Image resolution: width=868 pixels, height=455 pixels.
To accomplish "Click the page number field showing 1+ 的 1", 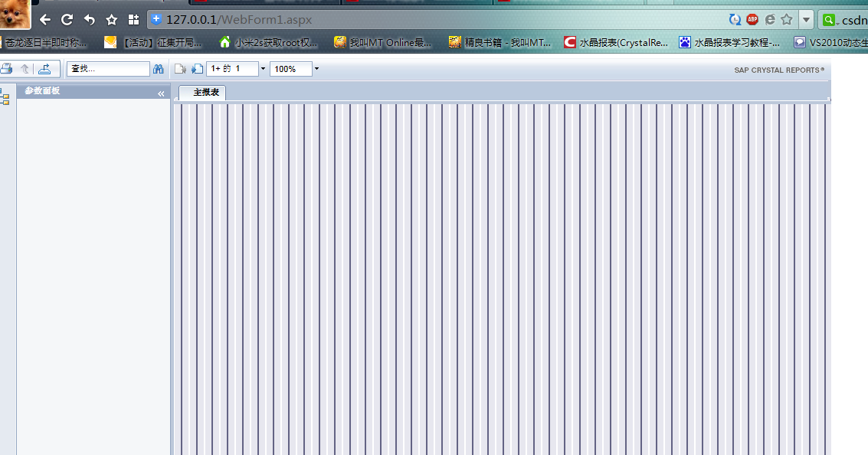I will pos(232,69).
